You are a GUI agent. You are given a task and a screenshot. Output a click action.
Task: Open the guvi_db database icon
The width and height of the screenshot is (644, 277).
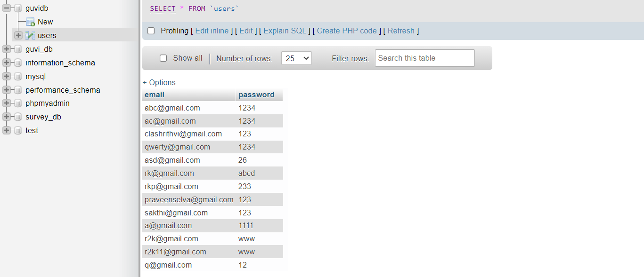(18, 49)
